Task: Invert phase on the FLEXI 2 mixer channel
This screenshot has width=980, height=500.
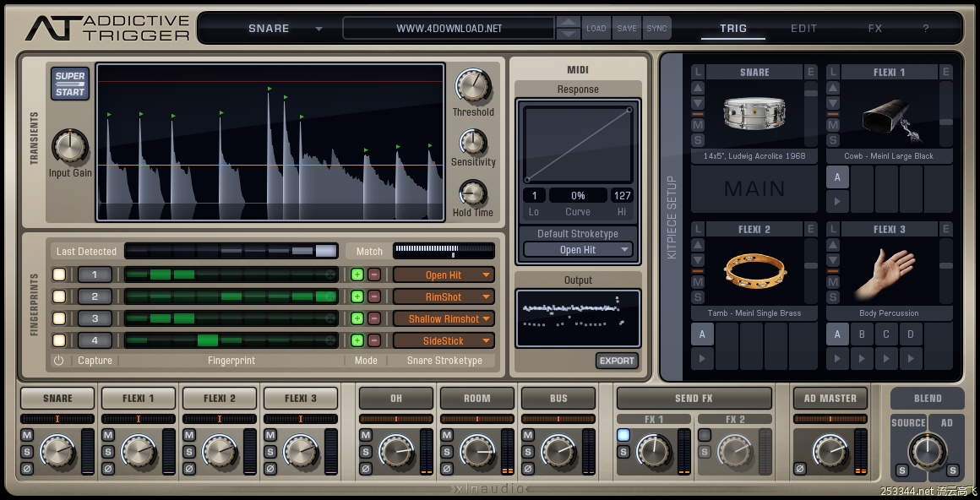Action: tap(189, 468)
